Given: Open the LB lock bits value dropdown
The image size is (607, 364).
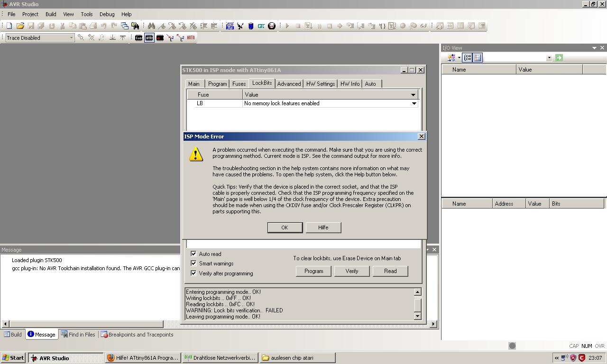Looking at the screenshot, I should pyautogui.click(x=414, y=103).
